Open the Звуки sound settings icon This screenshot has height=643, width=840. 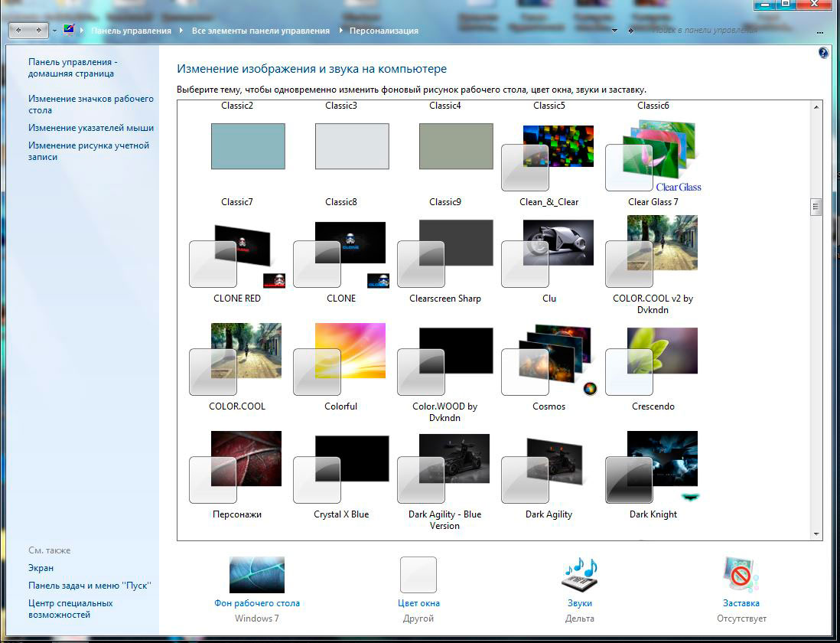click(x=580, y=575)
